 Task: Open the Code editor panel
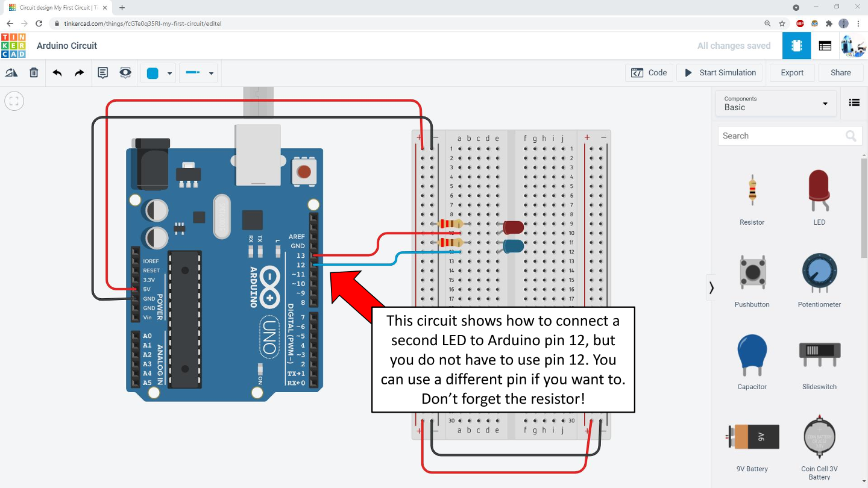(x=649, y=73)
